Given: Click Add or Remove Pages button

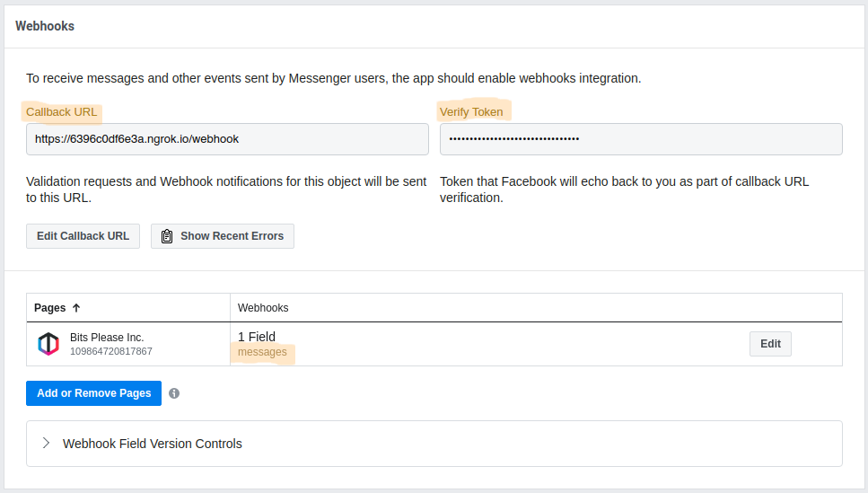Looking at the screenshot, I should pyautogui.click(x=94, y=393).
